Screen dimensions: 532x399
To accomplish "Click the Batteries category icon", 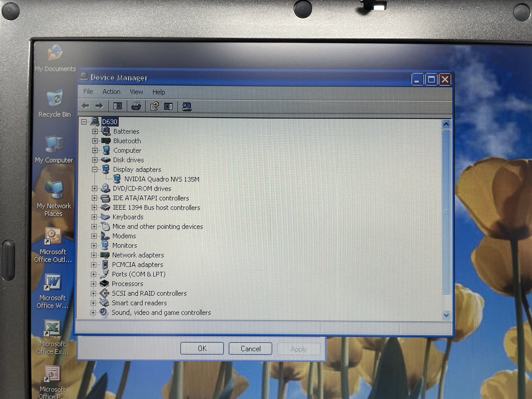I will (x=106, y=131).
